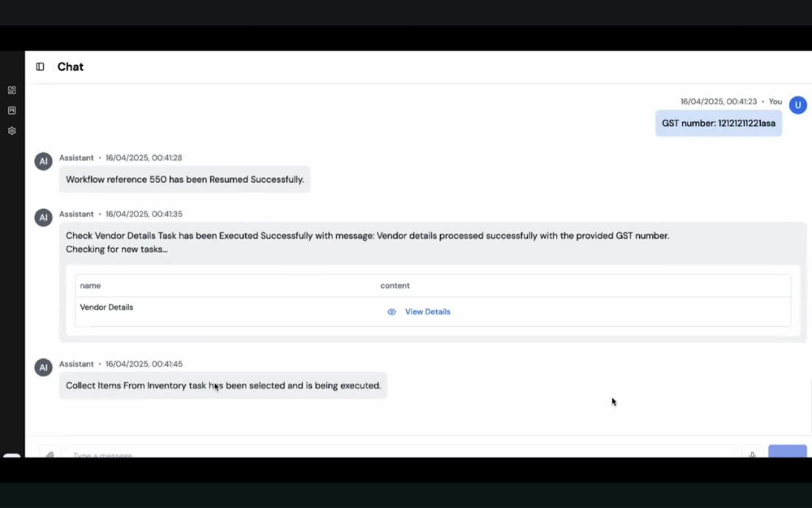This screenshot has height=508, width=812.
Task: Click the AI avatar beside Collect Items message
Action: tap(44, 367)
